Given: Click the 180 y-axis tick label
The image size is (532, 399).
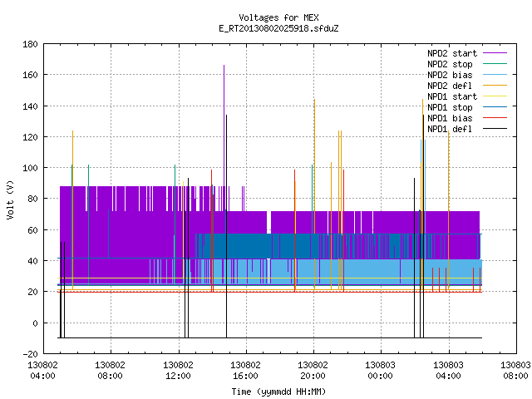Looking at the screenshot, I should pyautogui.click(x=30, y=44).
